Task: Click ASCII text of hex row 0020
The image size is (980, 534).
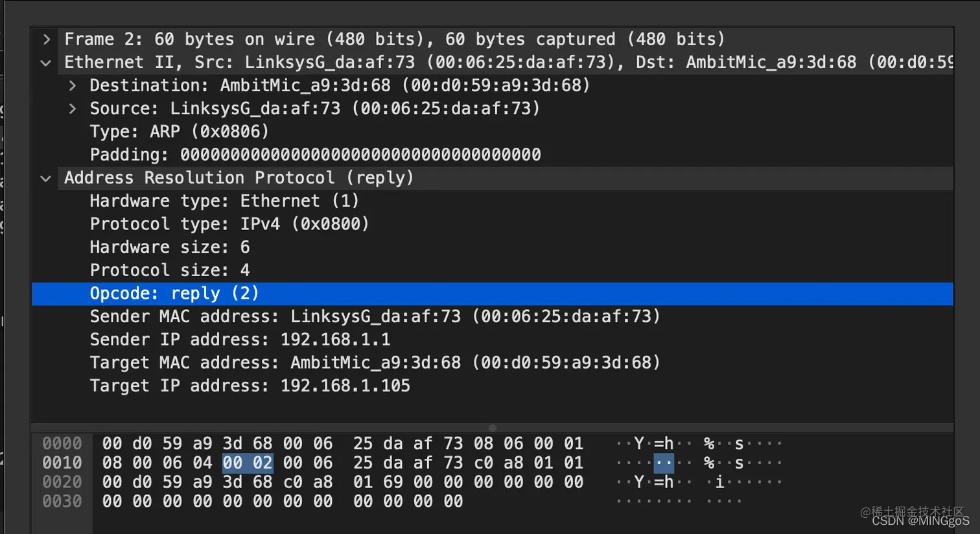Action: pos(699,482)
